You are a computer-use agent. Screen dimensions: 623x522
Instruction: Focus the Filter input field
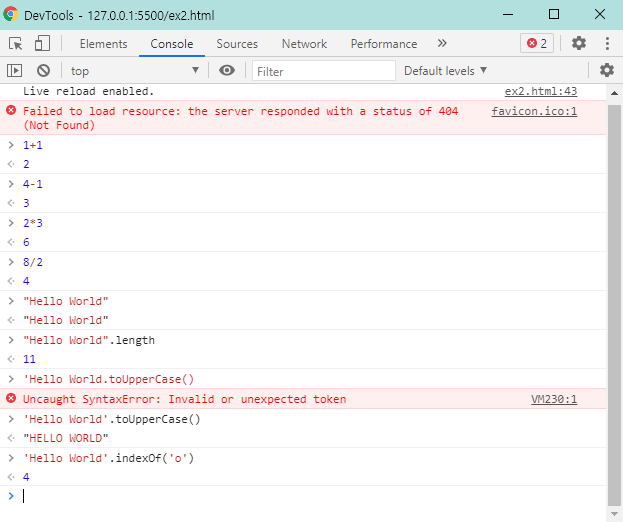pyautogui.click(x=324, y=71)
